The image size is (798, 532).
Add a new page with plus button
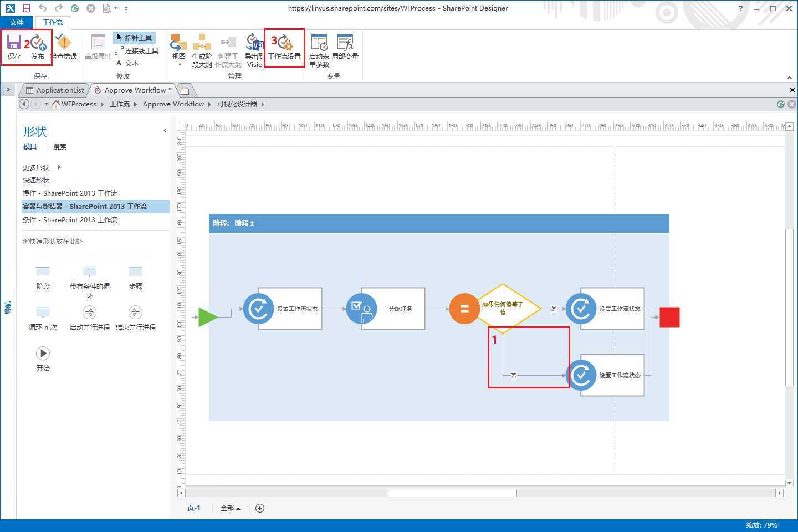coord(260,508)
